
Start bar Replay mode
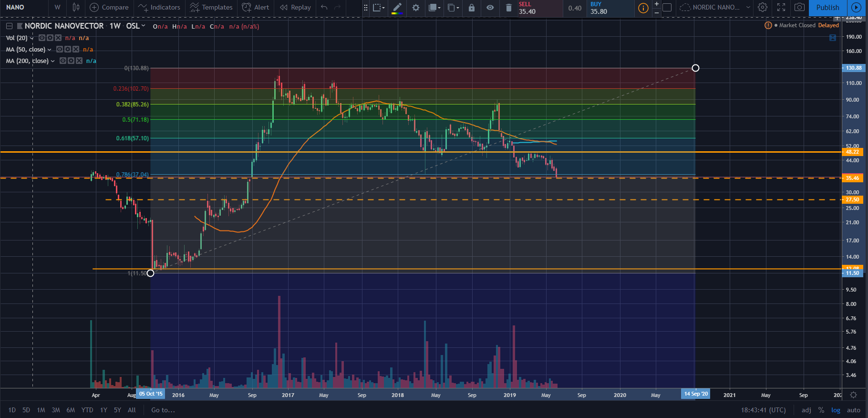[x=295, y=7]
